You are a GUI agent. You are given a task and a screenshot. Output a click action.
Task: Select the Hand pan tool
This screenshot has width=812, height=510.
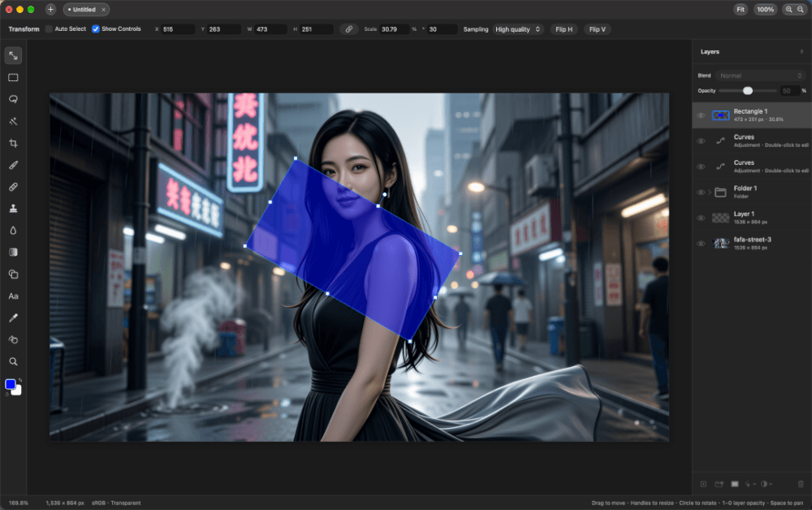pos(14,339)
